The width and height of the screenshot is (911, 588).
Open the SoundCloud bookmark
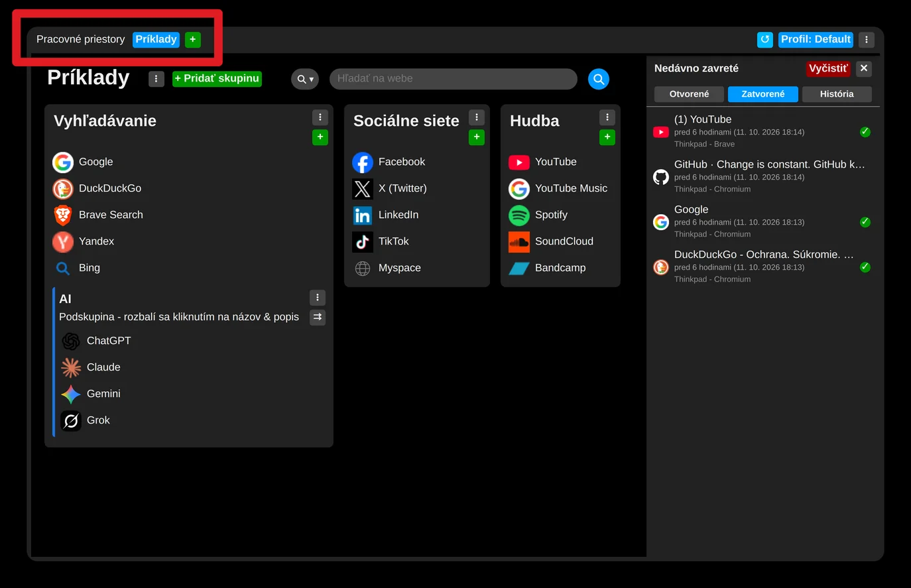click(551, 242)
